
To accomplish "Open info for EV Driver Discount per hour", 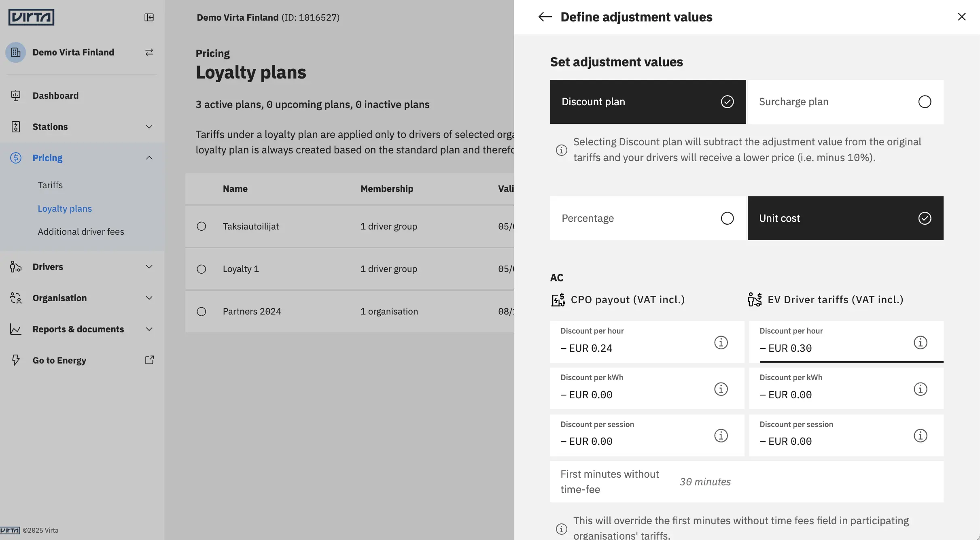I will 920,342.
